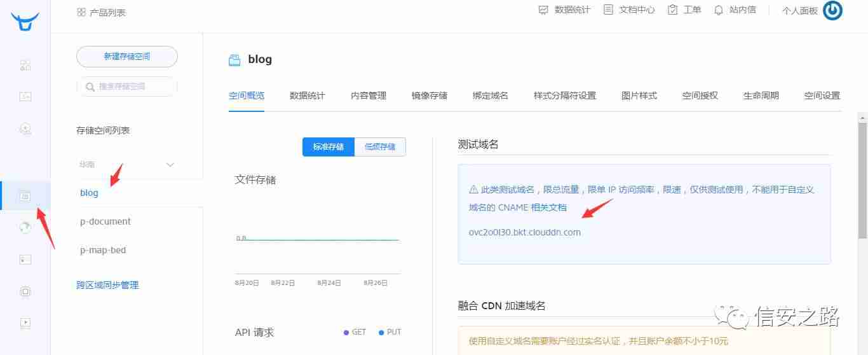Select the third sidebar download-disk icon

pos(25,129)
